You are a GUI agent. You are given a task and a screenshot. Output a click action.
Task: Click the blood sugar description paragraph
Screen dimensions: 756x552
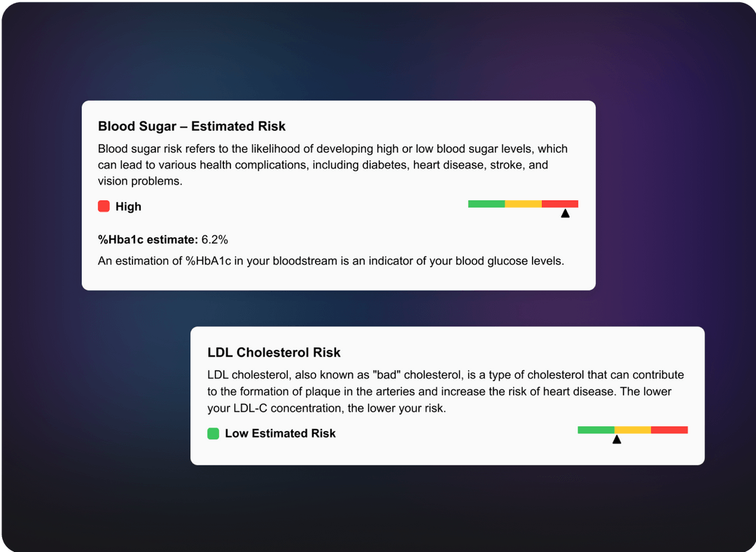[332, 164]
